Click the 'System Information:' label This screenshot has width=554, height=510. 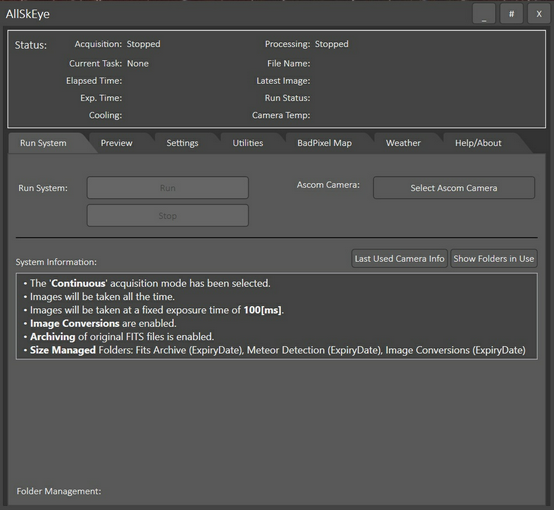[x=56, y=262]
